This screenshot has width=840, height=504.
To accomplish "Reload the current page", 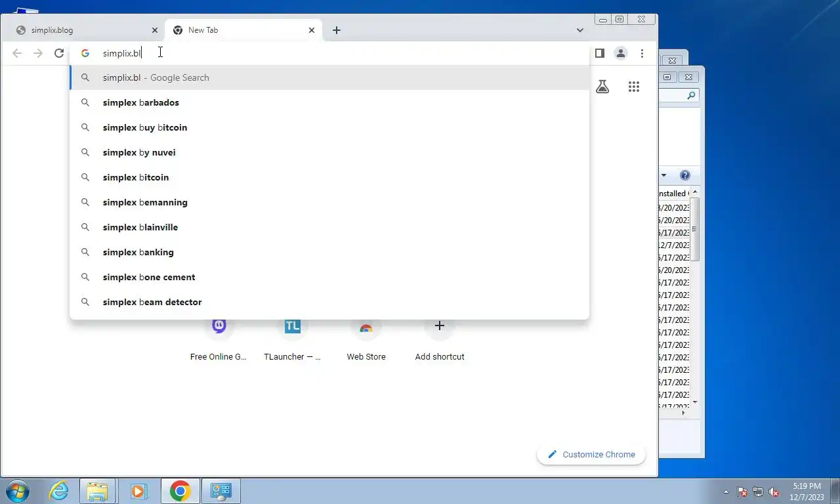I will tap(59, 53).
